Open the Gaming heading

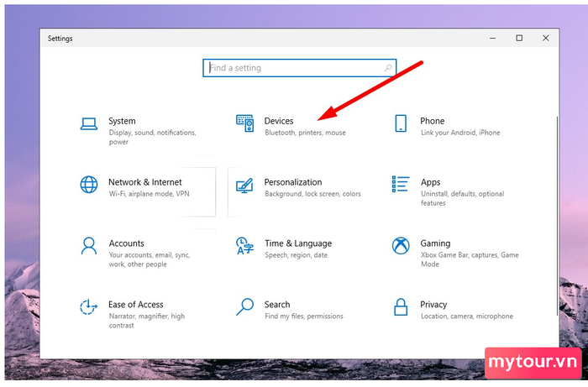pyautogui.click(x=435, y=243)
